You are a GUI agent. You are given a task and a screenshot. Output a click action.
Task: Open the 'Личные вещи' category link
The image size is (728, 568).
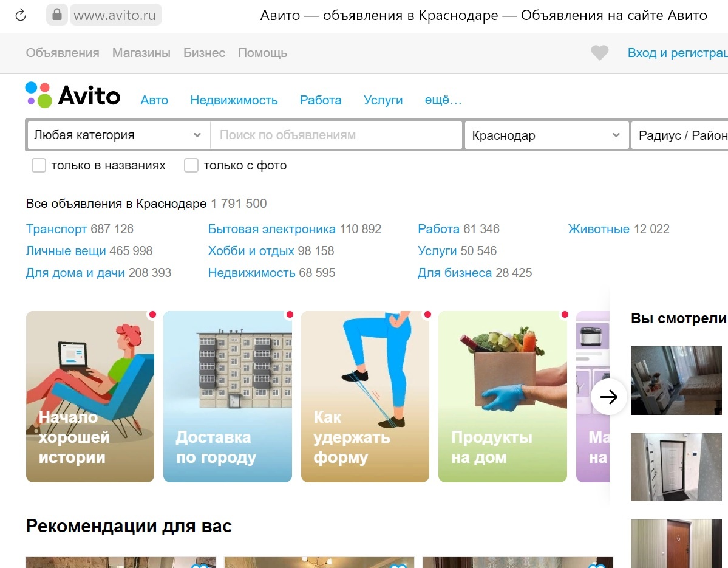tap(66, 251)
